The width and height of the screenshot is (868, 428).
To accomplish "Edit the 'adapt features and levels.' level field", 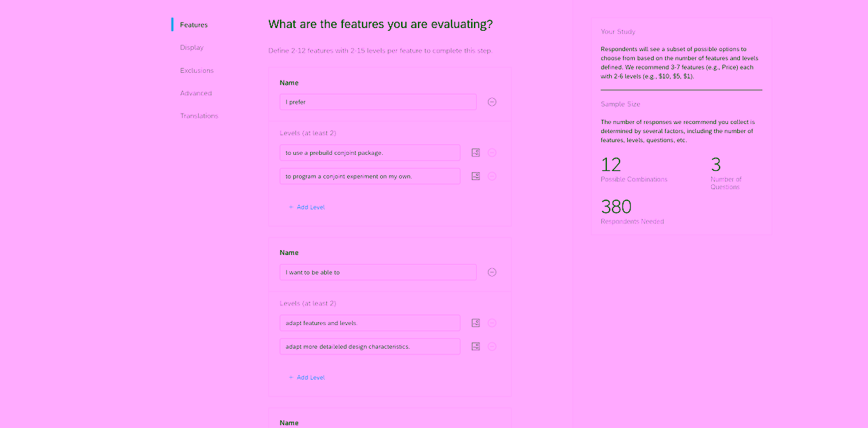I will [x=370, y=323].
